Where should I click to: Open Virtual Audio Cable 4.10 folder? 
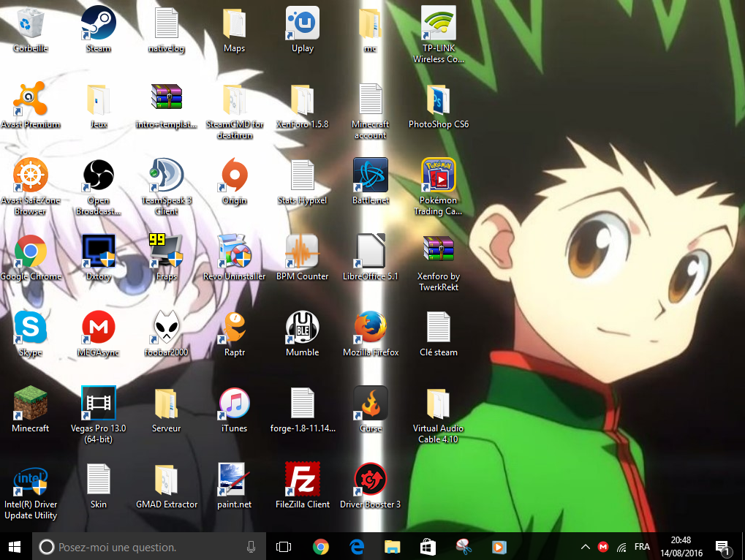[439, 403]
